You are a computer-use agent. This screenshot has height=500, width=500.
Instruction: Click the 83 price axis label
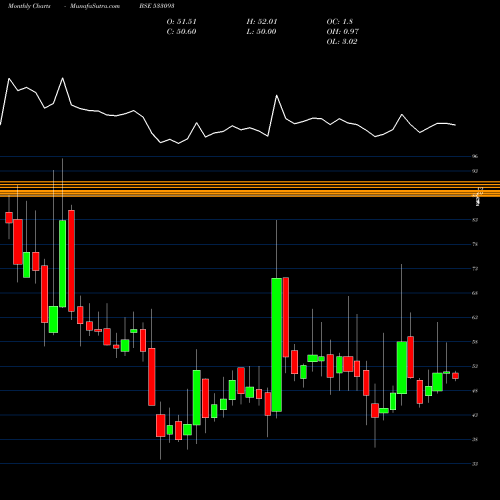tap(475, 220)
